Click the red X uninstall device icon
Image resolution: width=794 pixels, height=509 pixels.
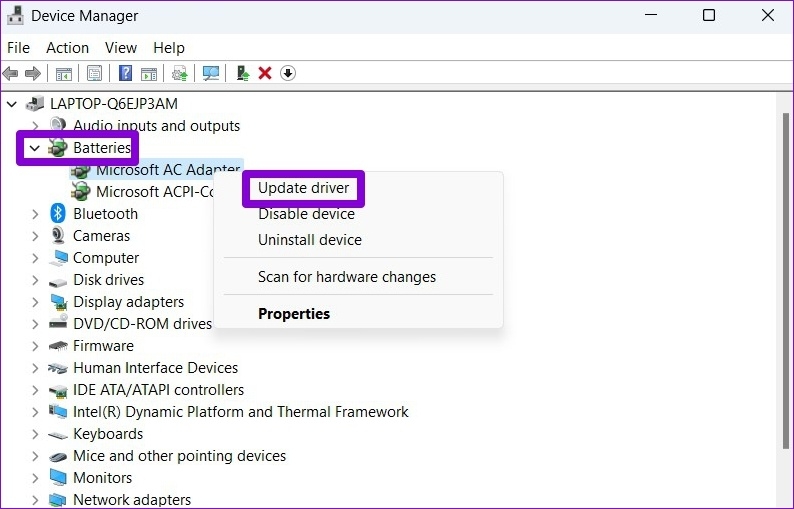[x=265, y=73]
